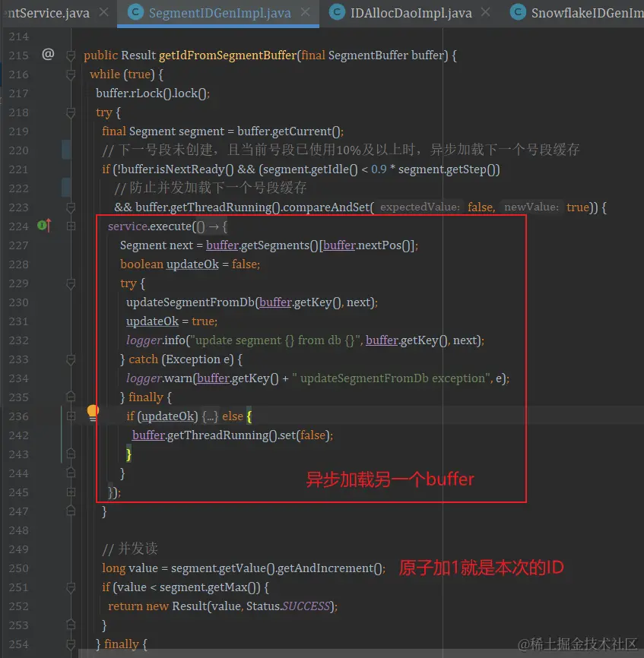
Task: Click buffer.rLock().lock() on line 217
Action: [151, 93]
